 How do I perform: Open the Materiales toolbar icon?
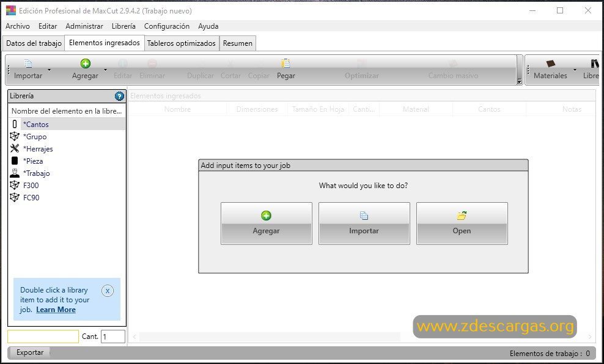[551, 64]
